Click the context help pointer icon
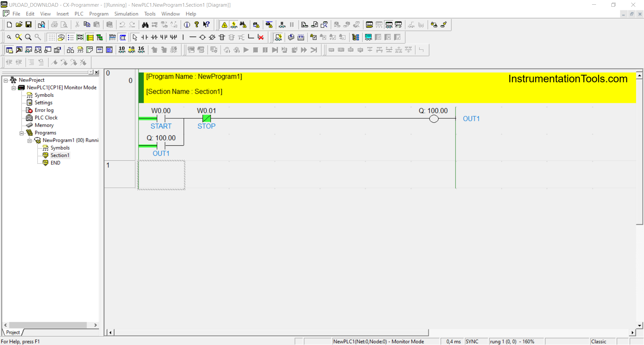The width and height of the screenshot is (644, 345). pos(207,24)
